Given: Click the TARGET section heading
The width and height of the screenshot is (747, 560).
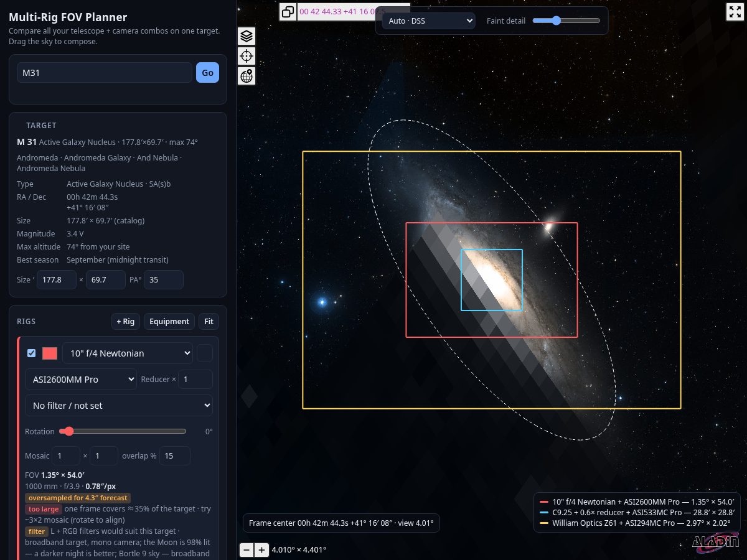Looking at the screenshot, I should click(41, 126).
